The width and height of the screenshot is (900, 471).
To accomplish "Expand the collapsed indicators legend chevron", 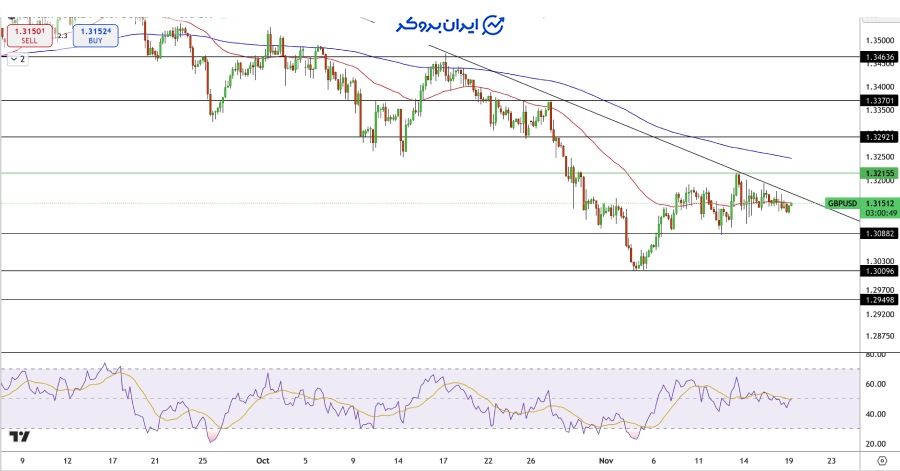I will point(16,60).
